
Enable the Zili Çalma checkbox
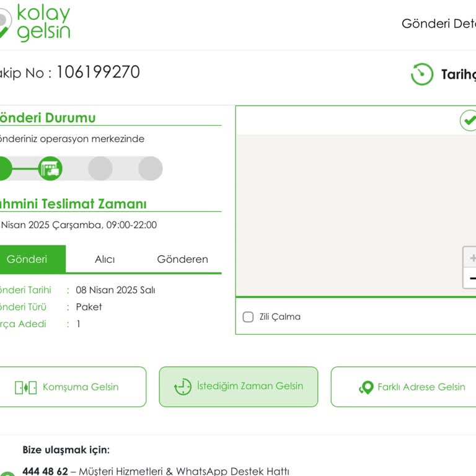pyautogui.click(x=249, y=317)
